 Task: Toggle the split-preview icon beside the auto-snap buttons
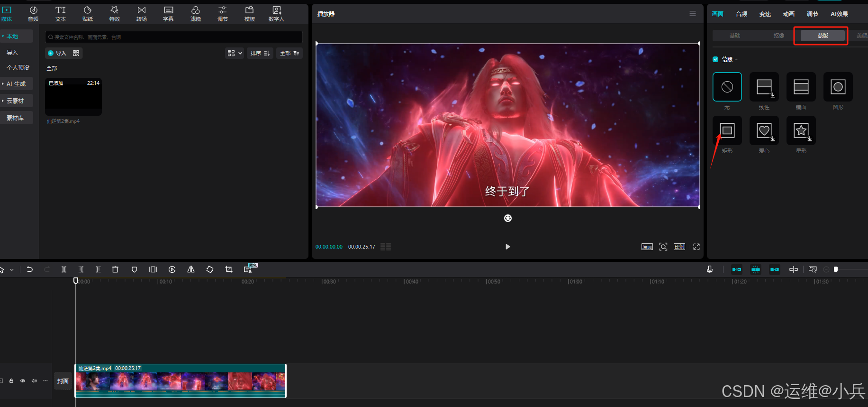(x=794, y=269)
